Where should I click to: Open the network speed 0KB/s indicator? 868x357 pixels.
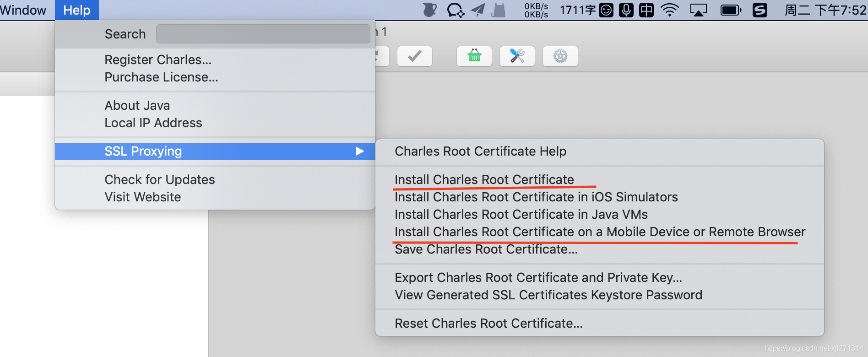536,10
